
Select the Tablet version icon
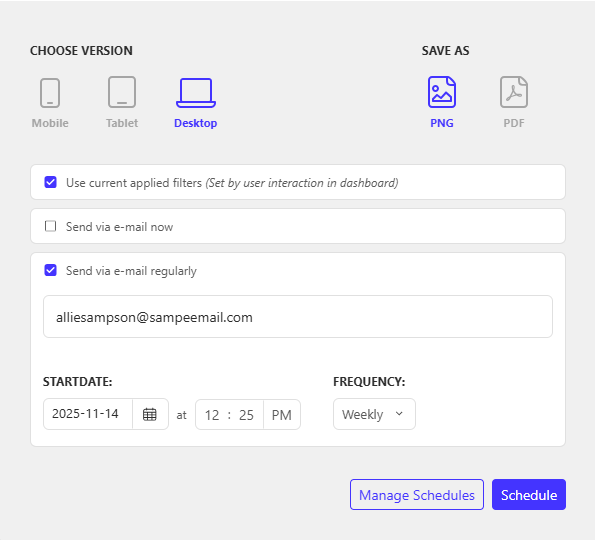pos(122,92)
